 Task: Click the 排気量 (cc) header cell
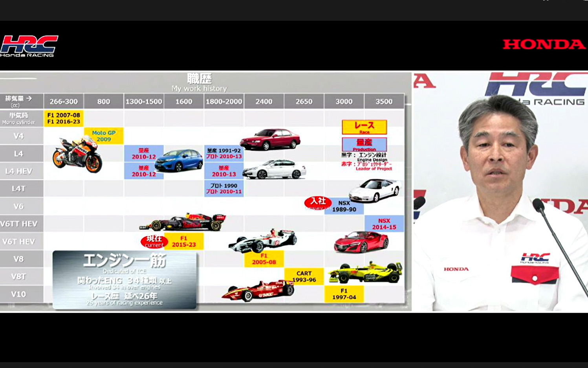(22, 101)
